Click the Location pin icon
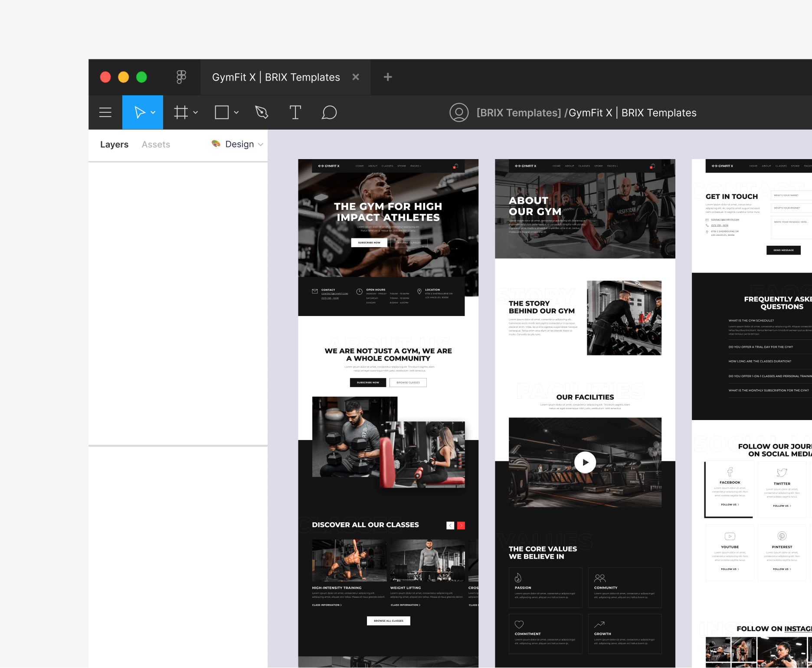This screenshot has height=668, width=812. coord(419,292)
